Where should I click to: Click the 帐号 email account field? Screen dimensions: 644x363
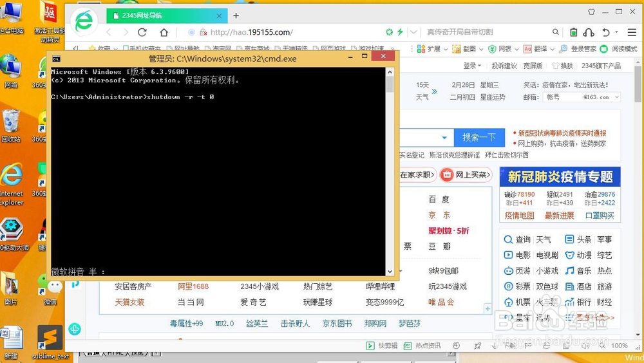(x=563, y=97)
